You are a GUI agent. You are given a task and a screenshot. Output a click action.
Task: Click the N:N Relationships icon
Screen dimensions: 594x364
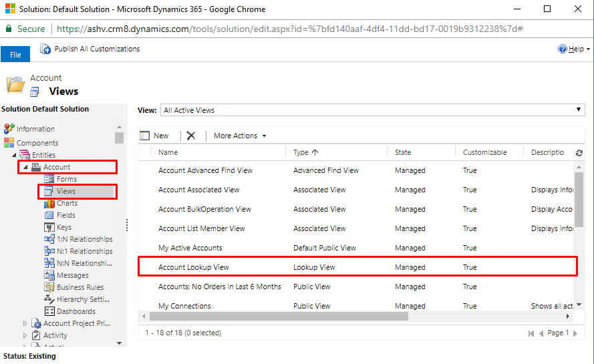(x=49, y=263)
